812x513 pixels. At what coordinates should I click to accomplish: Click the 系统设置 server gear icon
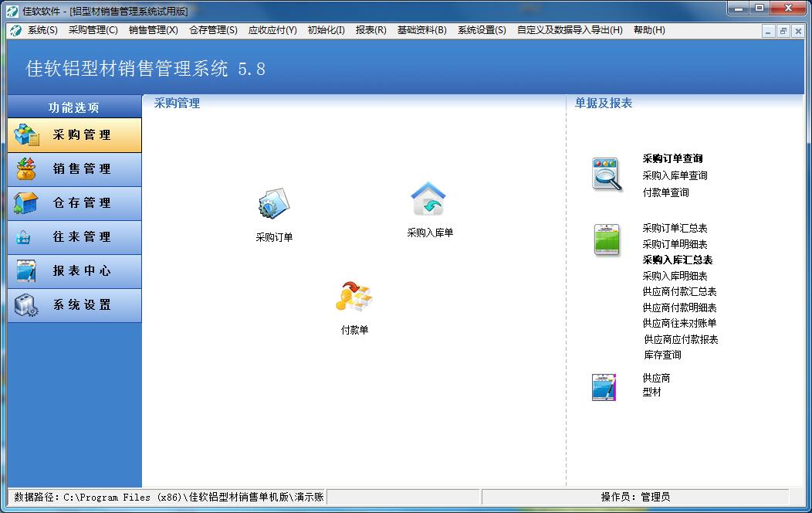[26, 305]
